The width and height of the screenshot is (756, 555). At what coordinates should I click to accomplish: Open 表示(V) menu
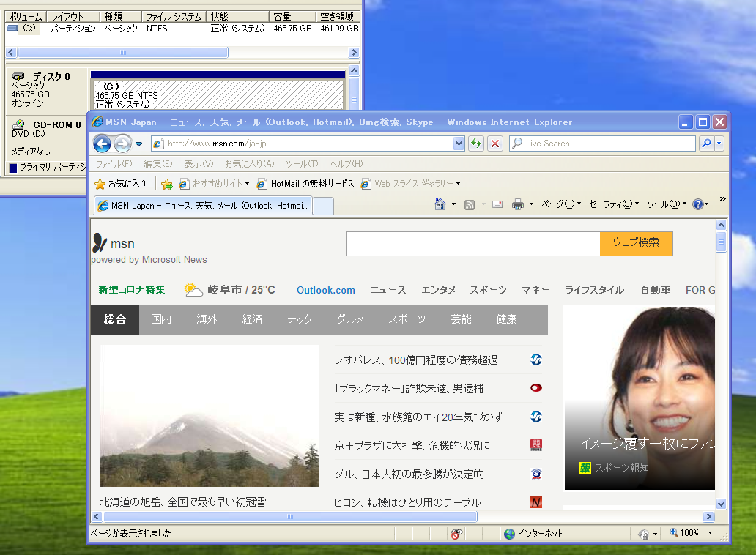pyautogui.click(x=199, y=164)
